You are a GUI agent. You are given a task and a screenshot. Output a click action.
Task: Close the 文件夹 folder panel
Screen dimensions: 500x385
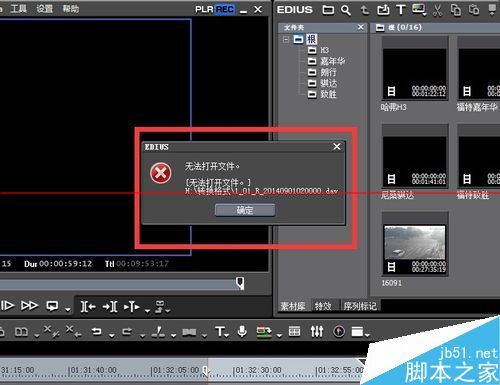361,27
